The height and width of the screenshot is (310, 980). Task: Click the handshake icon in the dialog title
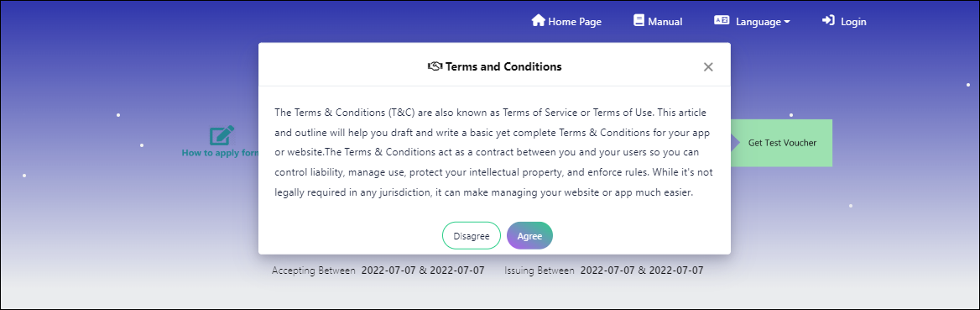[435, 66]
